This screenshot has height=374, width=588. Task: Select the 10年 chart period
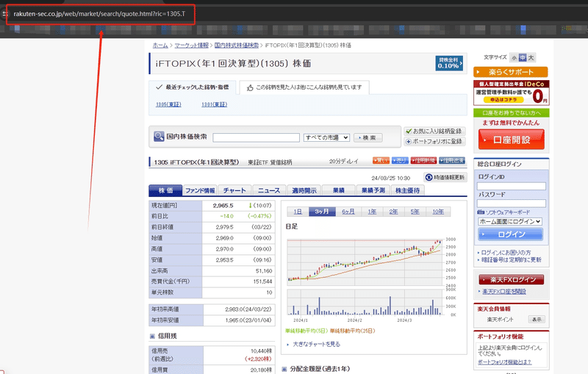click(x=438, y=212)
